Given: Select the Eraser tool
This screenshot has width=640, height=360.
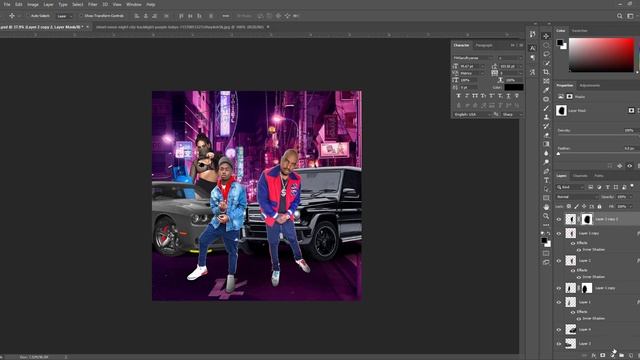Looking at the screenshot, I should coord(546,135).
